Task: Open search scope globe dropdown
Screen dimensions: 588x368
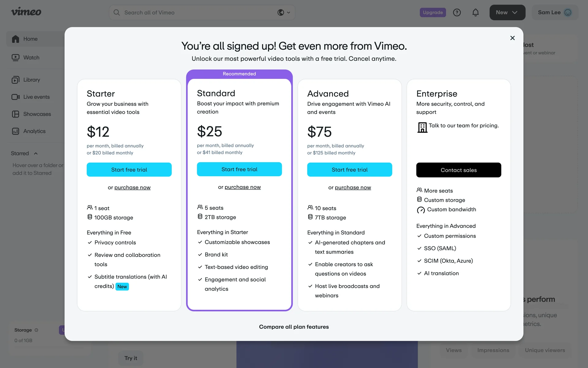Action: 284,13
